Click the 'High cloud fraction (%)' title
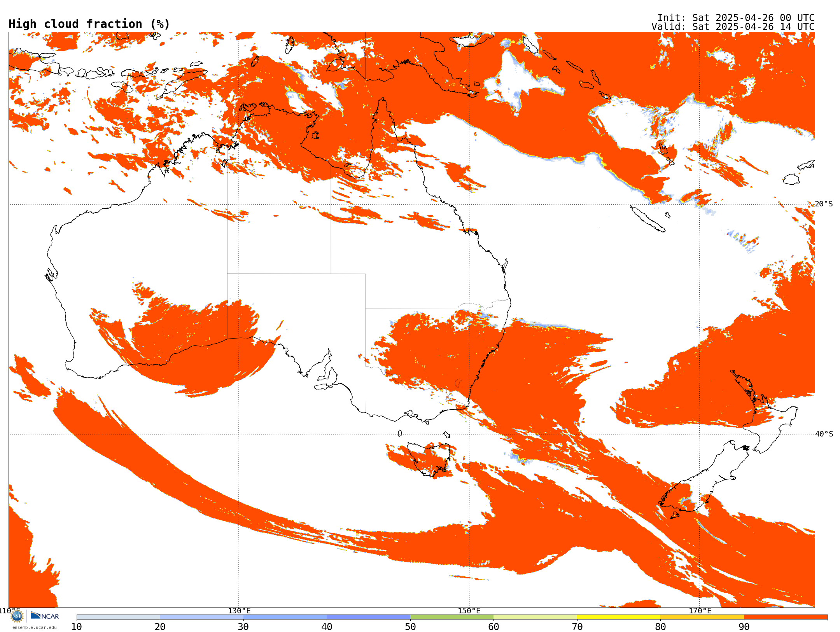 [x=89, y=24]
